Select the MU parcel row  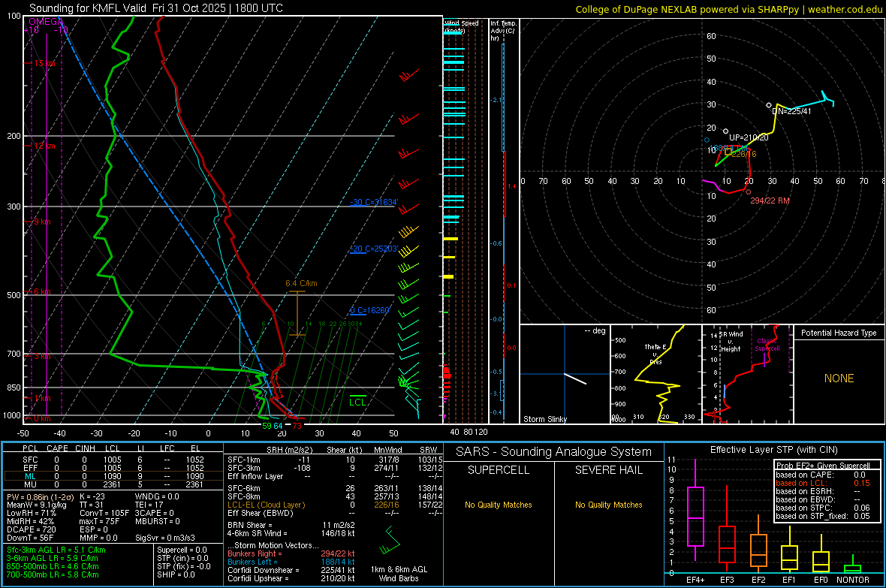(x=113, y=484)
